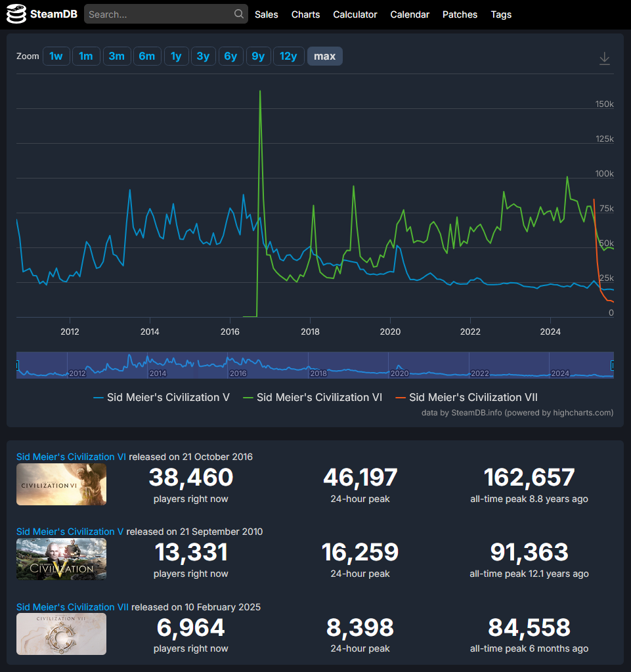Click "released on 10 February 2025" text

coord(196,607)
